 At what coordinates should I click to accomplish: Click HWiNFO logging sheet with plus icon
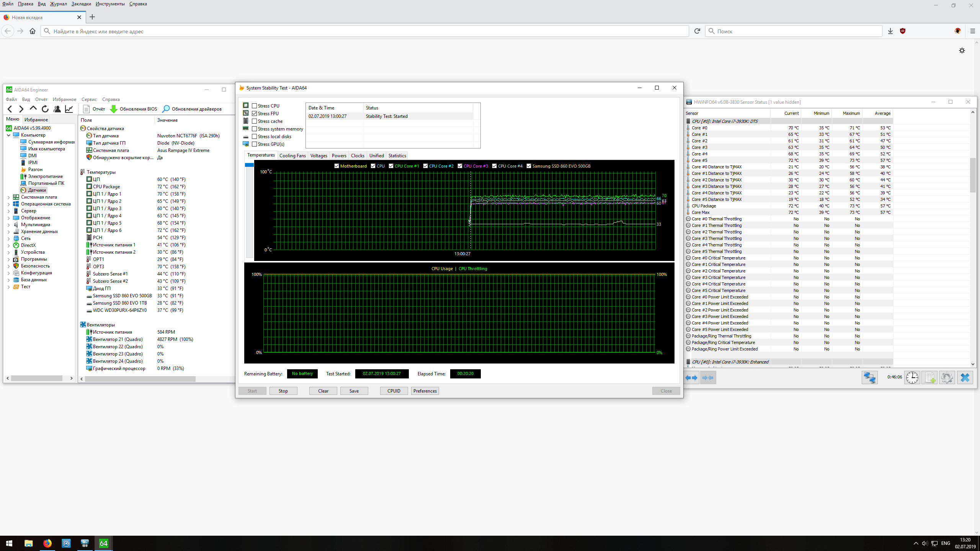pyautogui.click(x=930, y=378)
